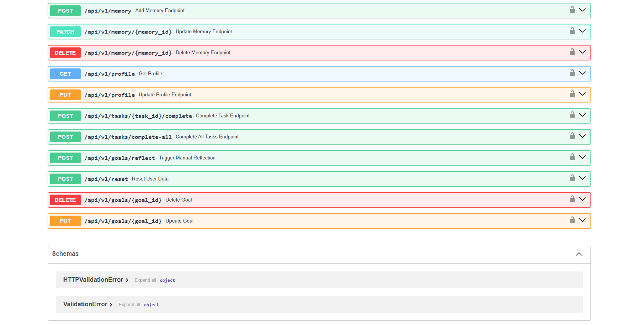Click the /api/v1/goals/reflect path
The image size is (644, 325).
[x=120, y=158]
